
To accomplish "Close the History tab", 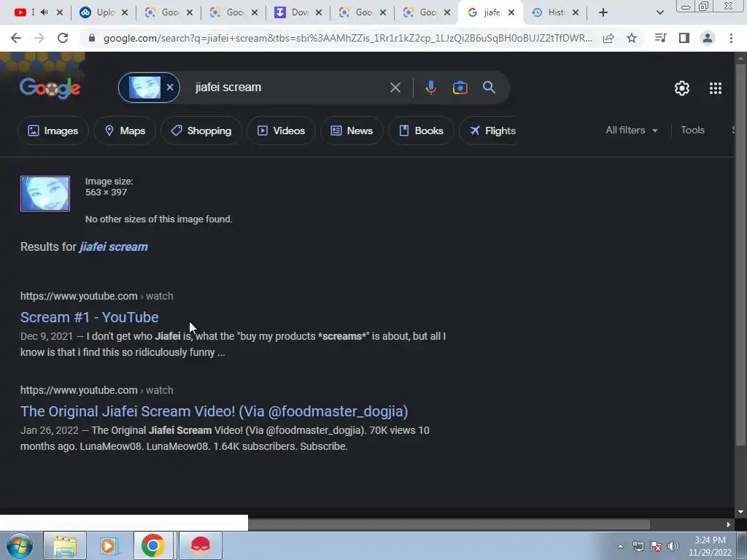I will click(576, 12).
